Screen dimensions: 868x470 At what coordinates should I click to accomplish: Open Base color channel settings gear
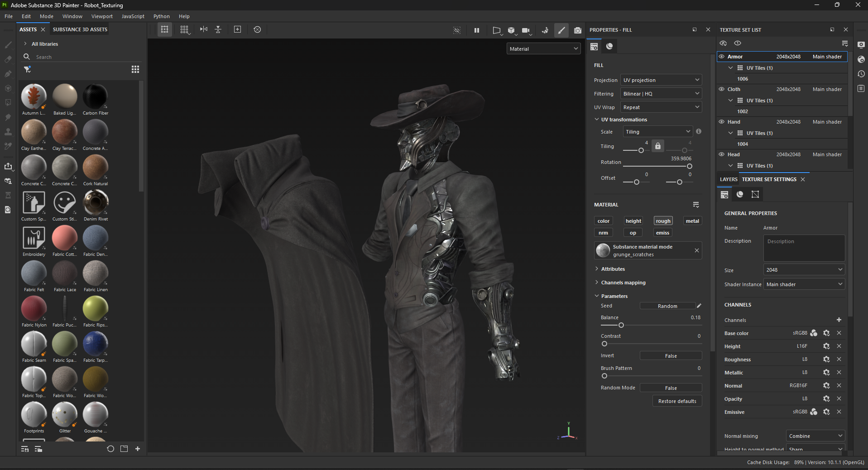(x=826, y=333)
